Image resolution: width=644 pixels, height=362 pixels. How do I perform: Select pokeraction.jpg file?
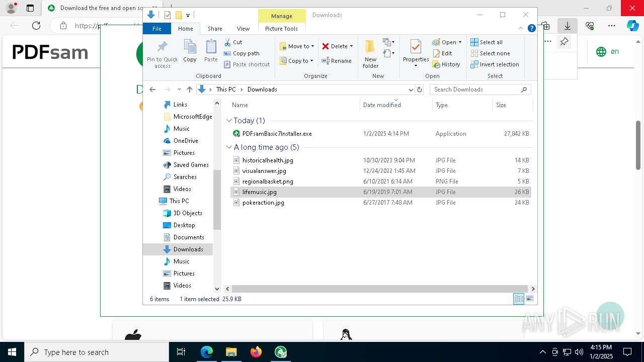coord(380,203)
